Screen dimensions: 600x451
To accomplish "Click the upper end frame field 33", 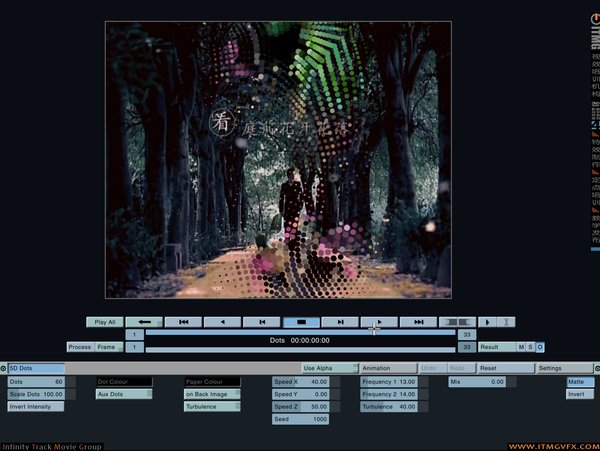I will 467,335.
